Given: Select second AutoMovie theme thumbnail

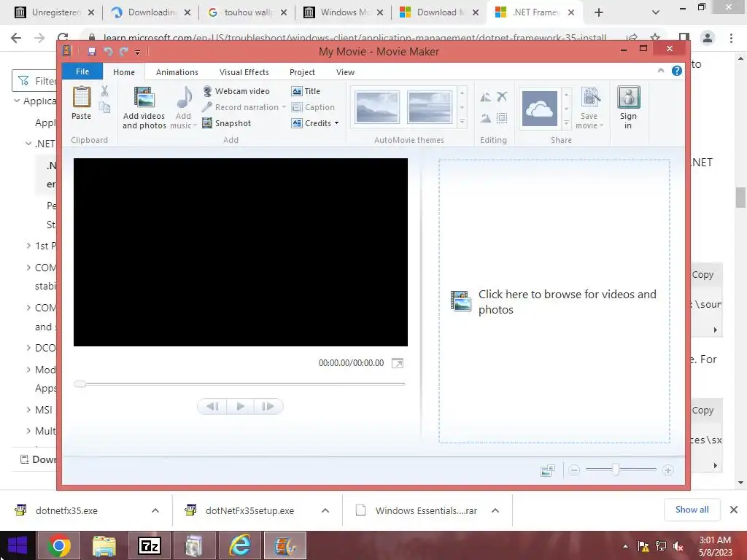Looking at the screenshot, I should 430,107.
